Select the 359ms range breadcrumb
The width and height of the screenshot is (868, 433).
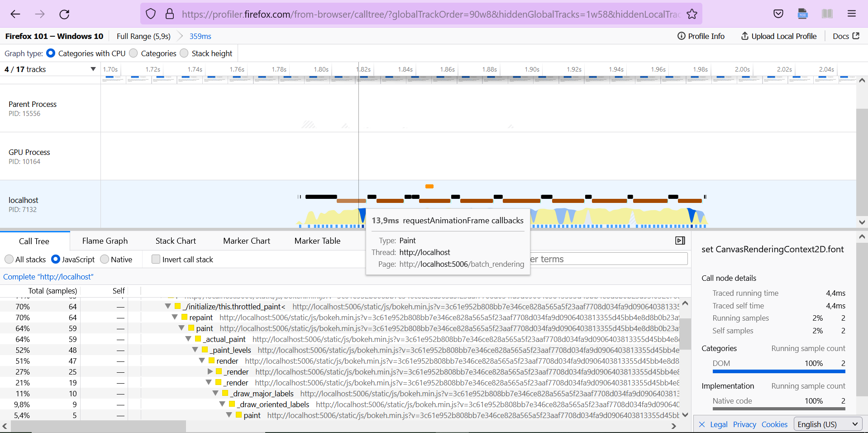click(200, 36)
